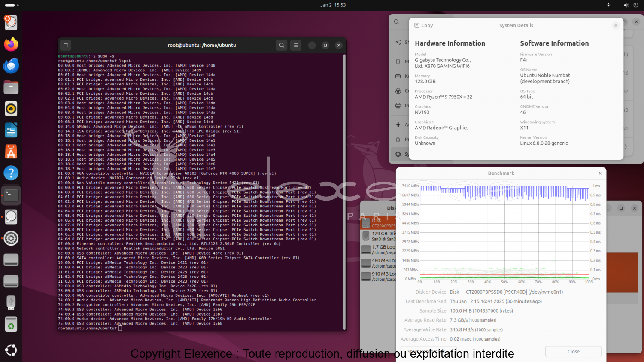Image resolution: width=644 pixels, height=362 pixels.
Task: Open the clock showing Jan 2 15:53
Action: pos(333,5)
